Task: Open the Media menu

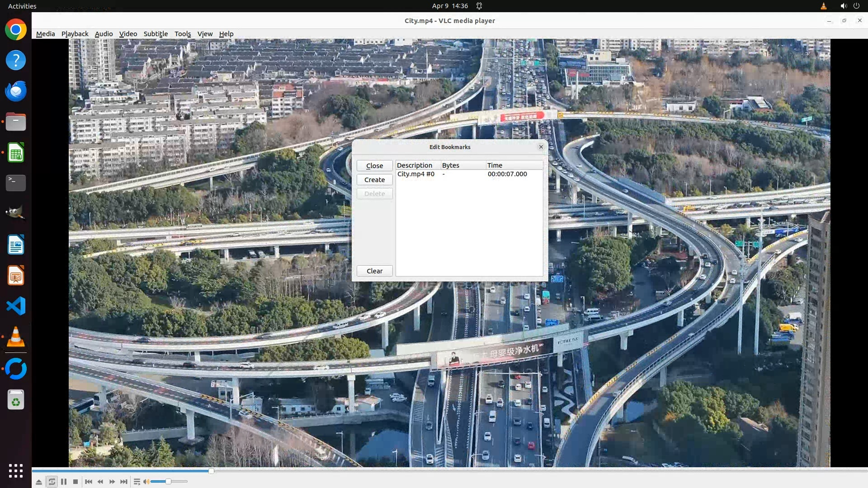Action: 45,34
